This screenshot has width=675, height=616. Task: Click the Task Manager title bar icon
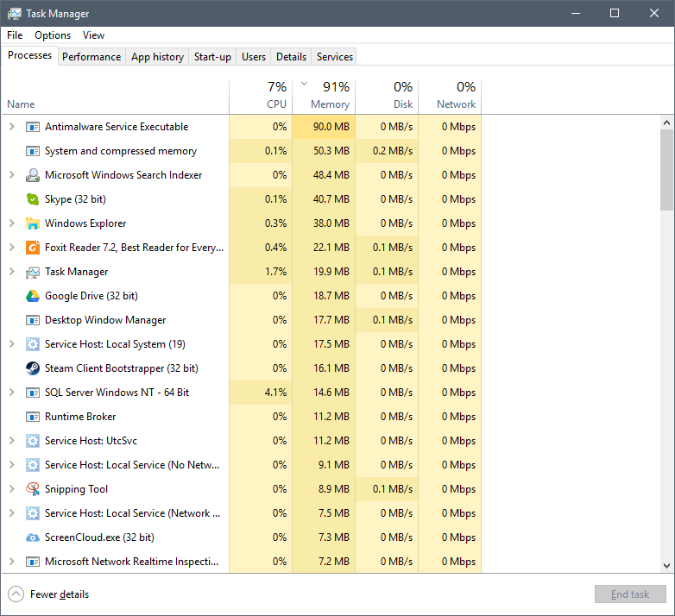coord(14,13)
